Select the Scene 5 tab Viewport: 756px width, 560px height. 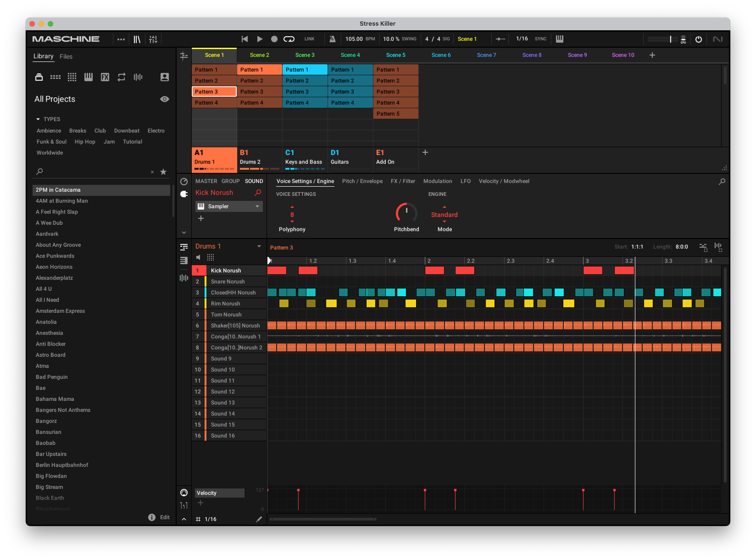[396, 55]
